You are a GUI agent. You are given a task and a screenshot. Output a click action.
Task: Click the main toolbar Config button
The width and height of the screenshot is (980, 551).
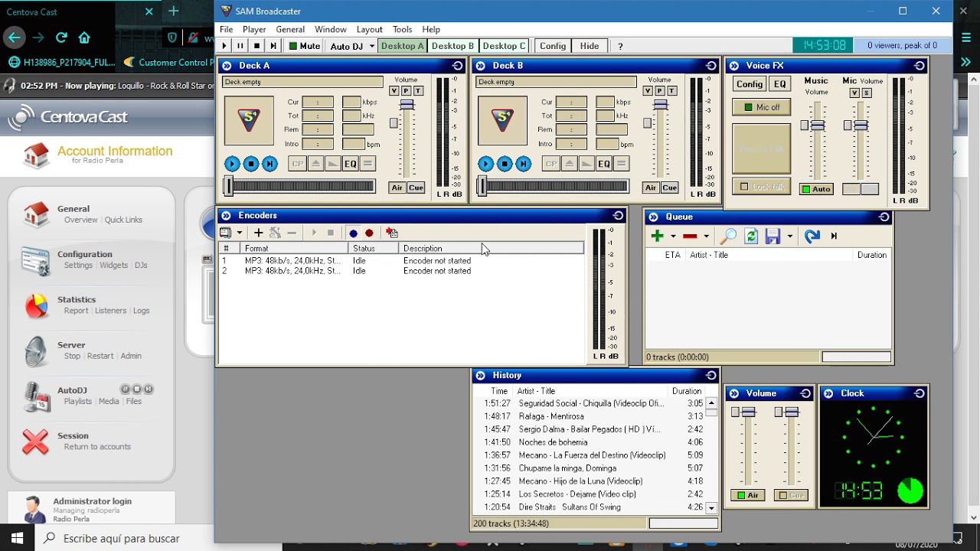coord(552,46)
